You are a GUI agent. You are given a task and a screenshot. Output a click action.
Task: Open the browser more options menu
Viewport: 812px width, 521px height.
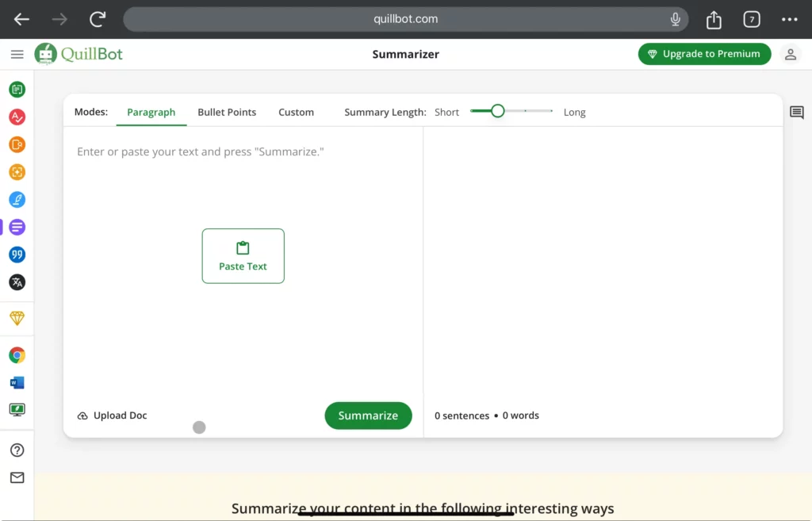(x=789, y=19)
